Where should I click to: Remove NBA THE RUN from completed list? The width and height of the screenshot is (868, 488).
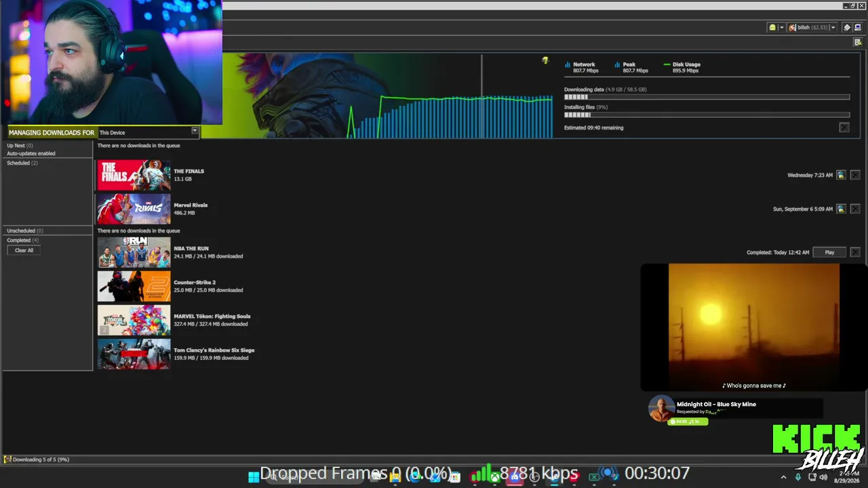pos(855,252)
